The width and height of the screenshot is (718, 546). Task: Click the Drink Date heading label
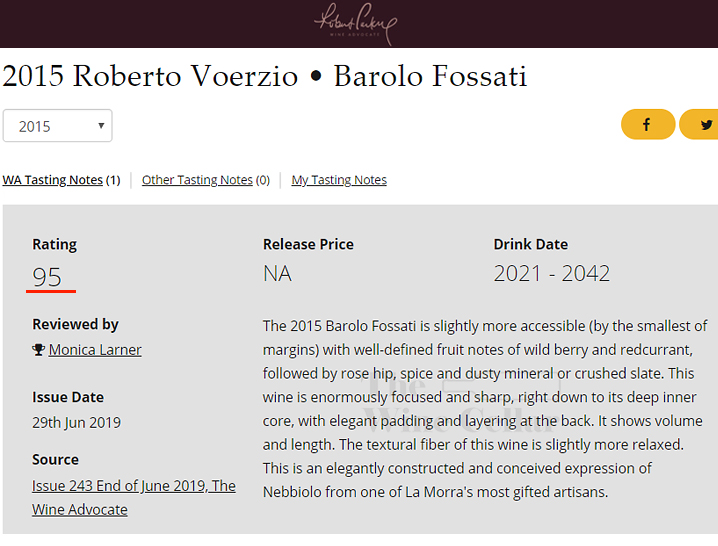pyautogui.click(x=531, y=244)
